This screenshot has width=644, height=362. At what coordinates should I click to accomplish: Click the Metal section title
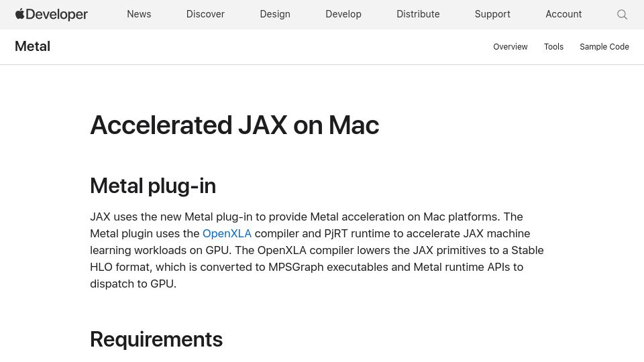click(x=32, y=46)
